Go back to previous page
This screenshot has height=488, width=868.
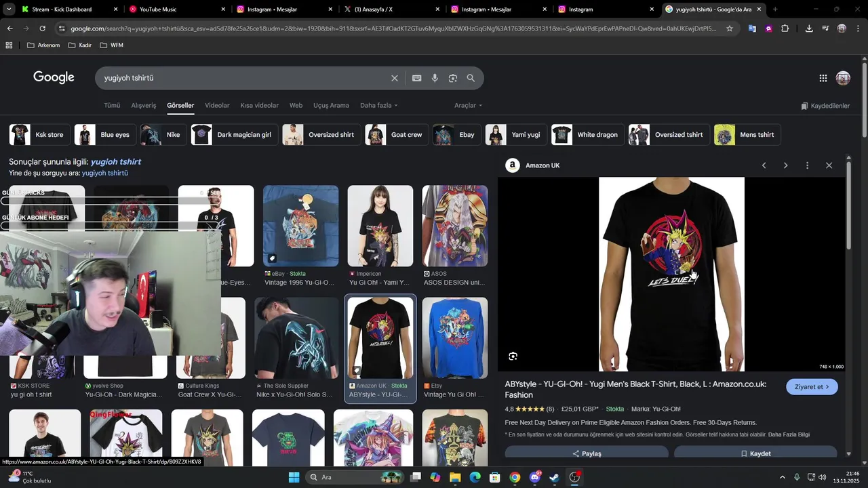coord(9,28)
